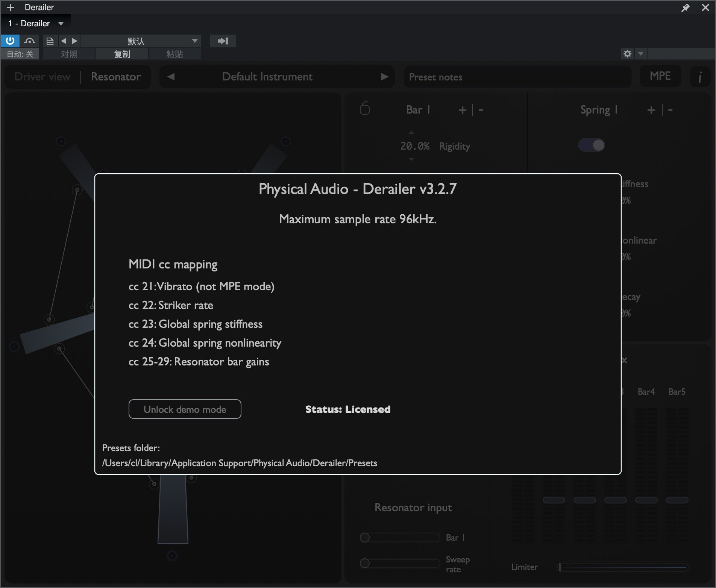This screenshot has height=588, width=716.
Task: Decrease Rigidity with the down arrow
Action: click(411, 159)
